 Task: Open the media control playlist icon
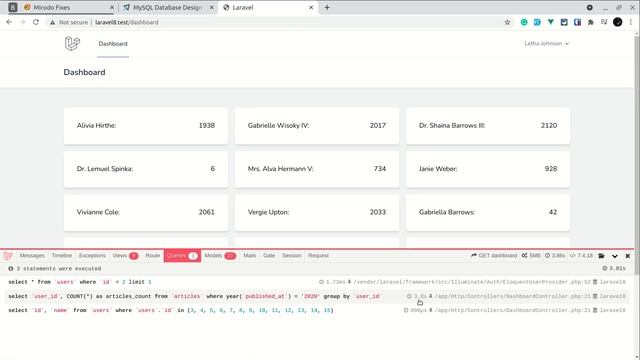point(604,22)
